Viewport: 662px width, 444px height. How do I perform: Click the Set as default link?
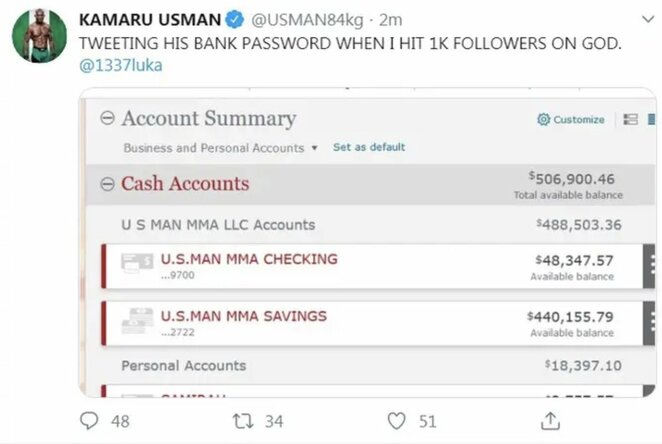369,147
